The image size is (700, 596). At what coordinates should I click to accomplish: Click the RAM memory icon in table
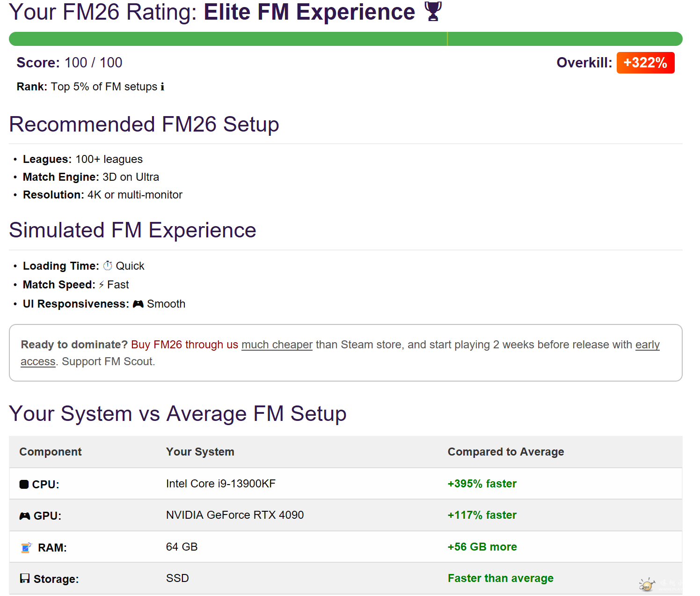[26, 548]
